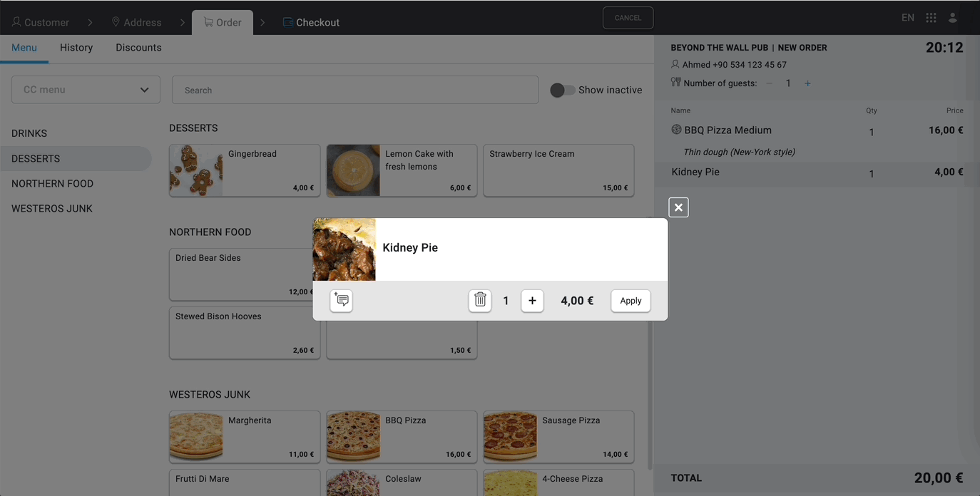Go to the Checkout step
The width and height of the screenshot is (980, 496).
tap(311, 22)
